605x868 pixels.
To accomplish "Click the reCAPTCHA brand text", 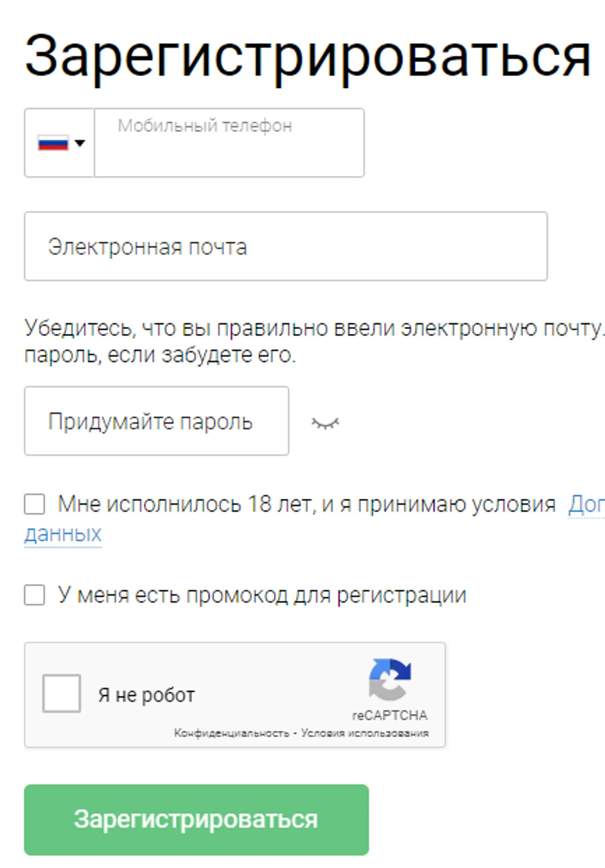I will [390, 715].
